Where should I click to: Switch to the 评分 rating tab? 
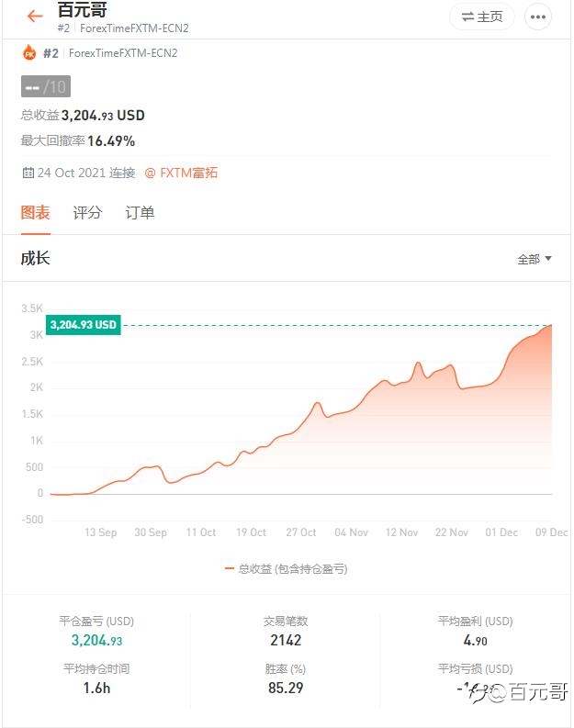click(87, 213)
